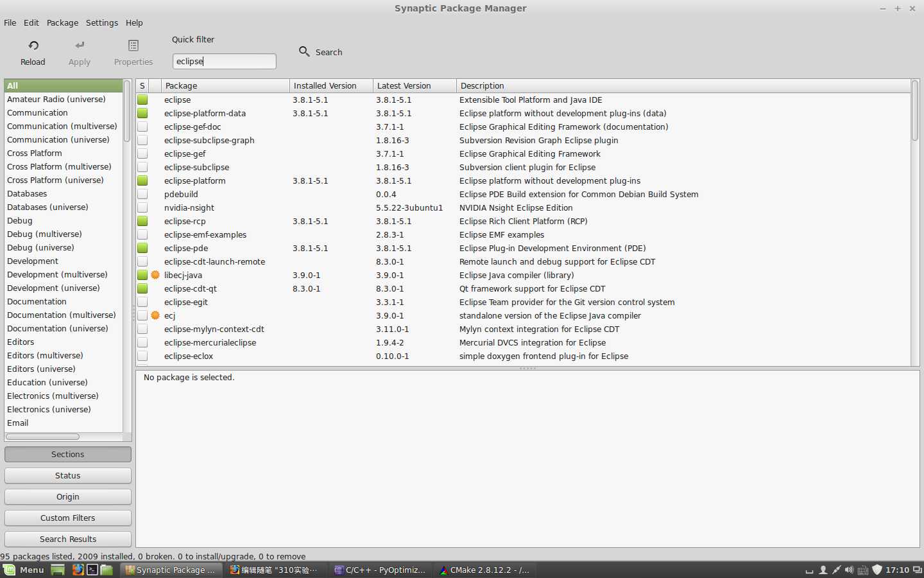The height and width of the screenshot is (578, 924).
Task: Select the Editors (universe) section
Action: 63,369
